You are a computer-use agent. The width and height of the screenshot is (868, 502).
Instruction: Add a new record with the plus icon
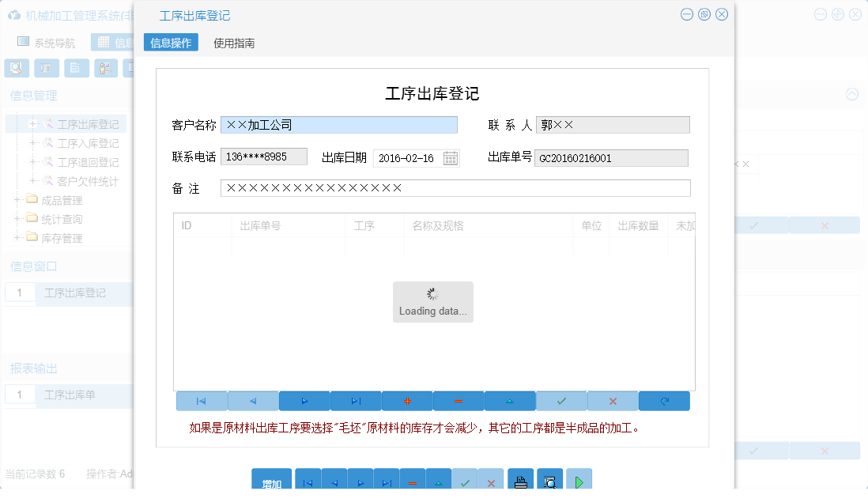point(407,401)
